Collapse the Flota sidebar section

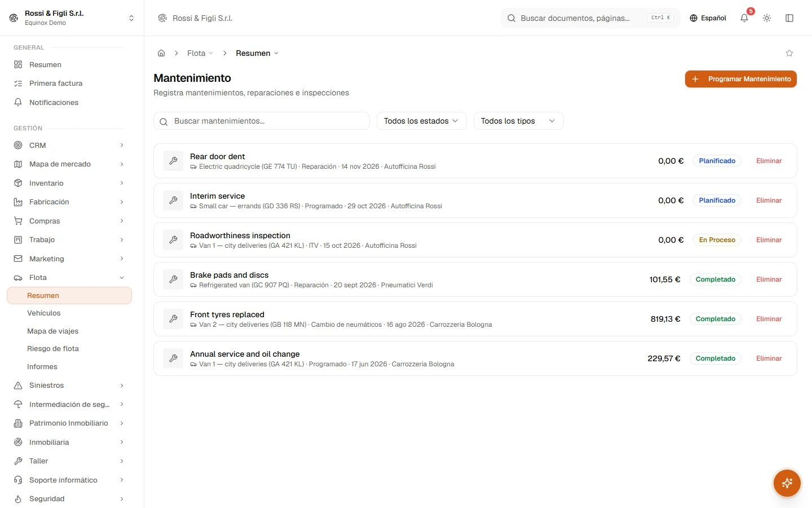click(x=69, y=278)
